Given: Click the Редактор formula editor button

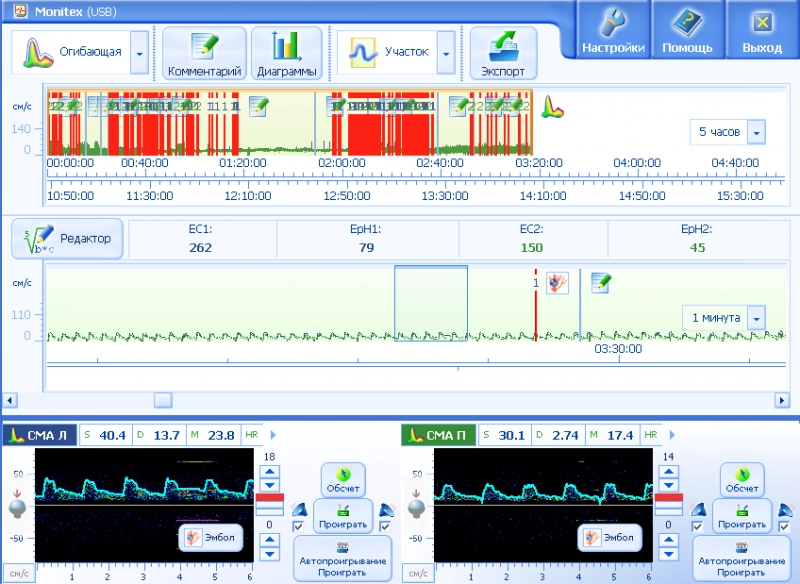Looking at the screenshot, I should pyautogui.click(x=68, y=239).
